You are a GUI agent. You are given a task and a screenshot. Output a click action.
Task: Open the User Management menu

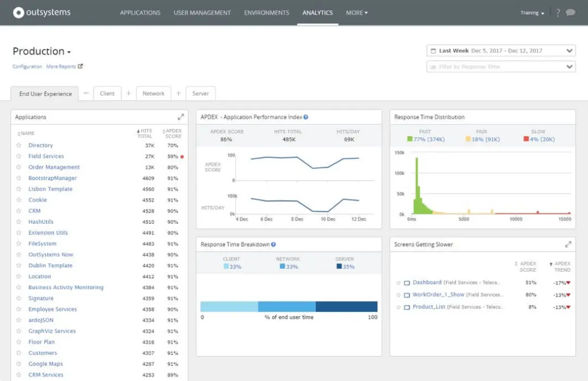tap(202, 13)
